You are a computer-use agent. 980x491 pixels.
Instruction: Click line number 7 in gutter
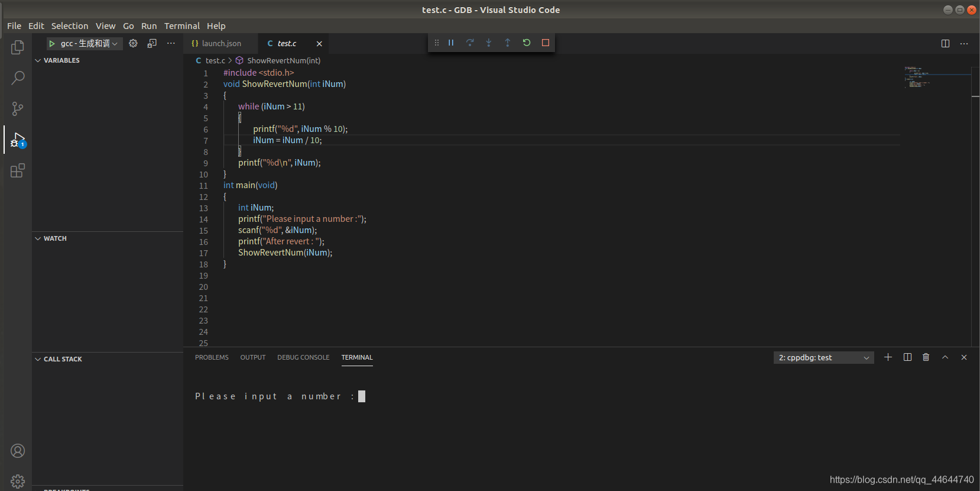tap(206, 141)
